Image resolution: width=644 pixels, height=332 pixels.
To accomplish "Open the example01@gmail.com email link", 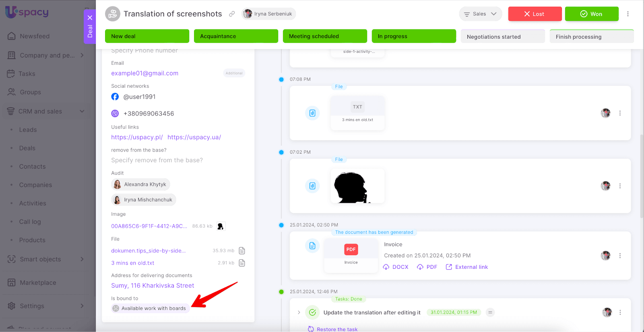I will coord(144,73).
